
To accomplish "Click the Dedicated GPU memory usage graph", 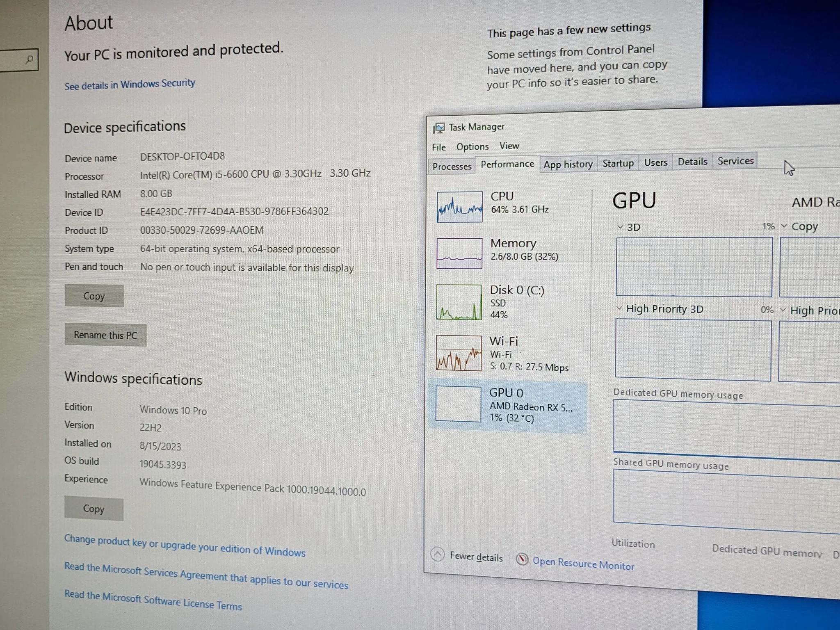I will click(726, 430).
